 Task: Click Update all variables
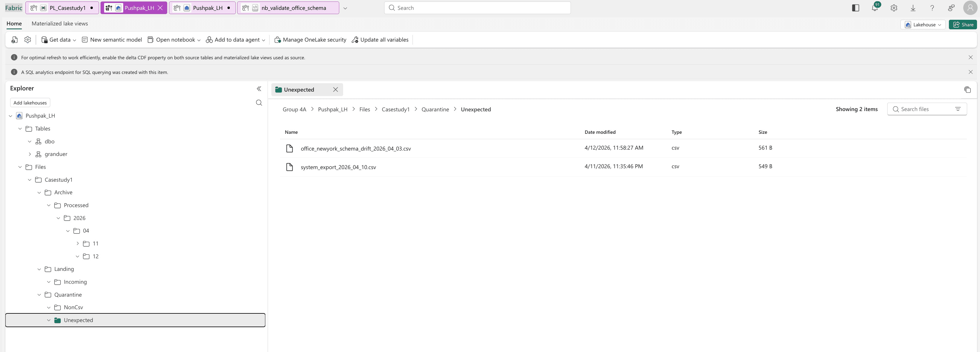[380, 40]
